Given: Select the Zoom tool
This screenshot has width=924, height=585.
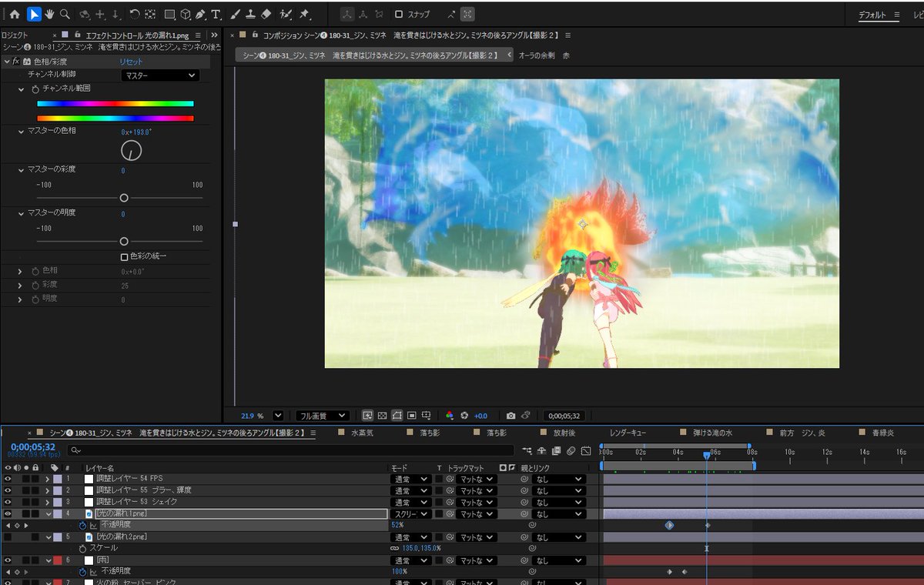Looking at the screenshot, I should pos(66,13).
